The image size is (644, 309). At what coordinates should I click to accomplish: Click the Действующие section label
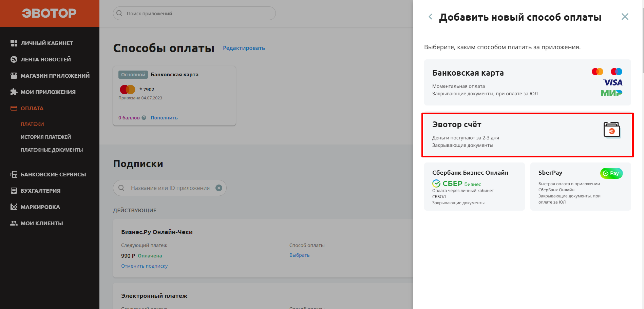[135, 210]
